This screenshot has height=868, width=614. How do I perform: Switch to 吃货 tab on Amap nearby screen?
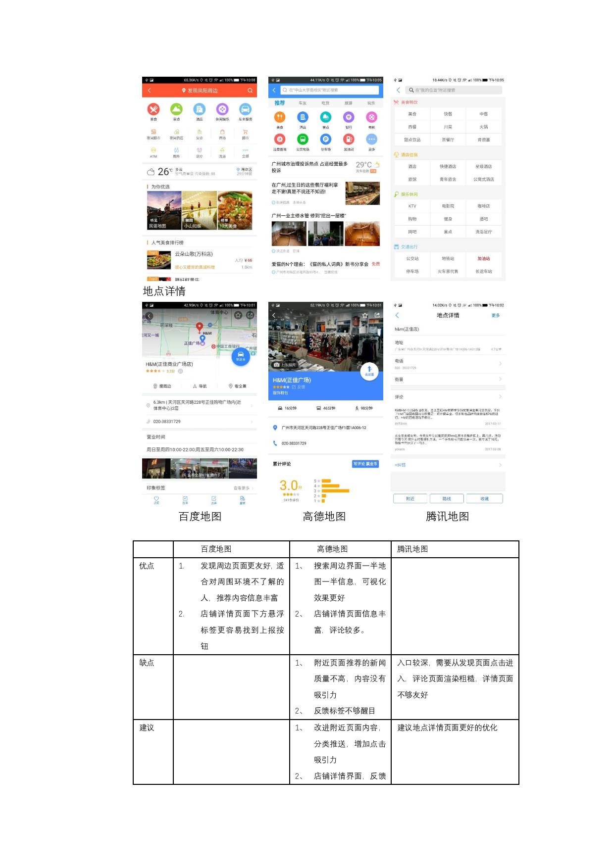[x=325, y=103]
